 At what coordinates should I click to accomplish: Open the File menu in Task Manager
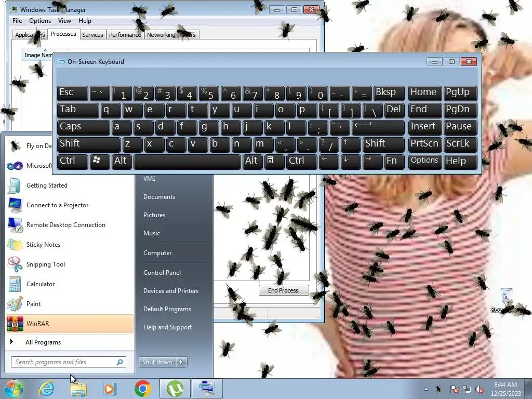(x=17, y=21)
